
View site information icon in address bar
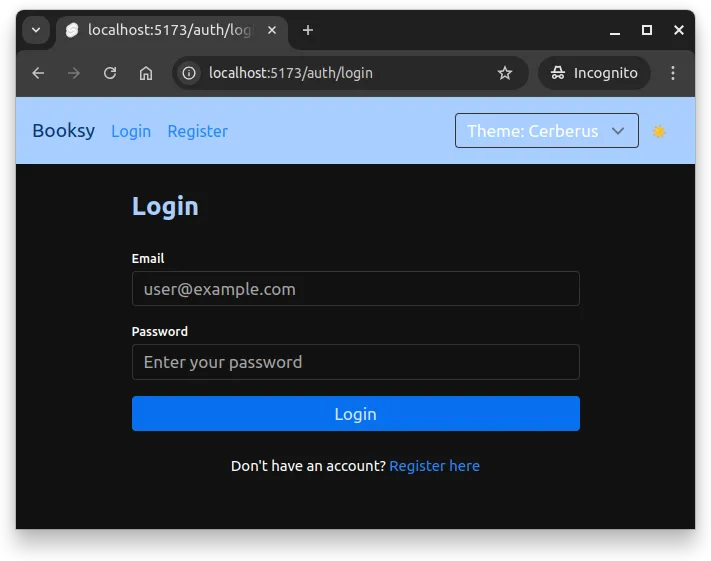[189, 73]
